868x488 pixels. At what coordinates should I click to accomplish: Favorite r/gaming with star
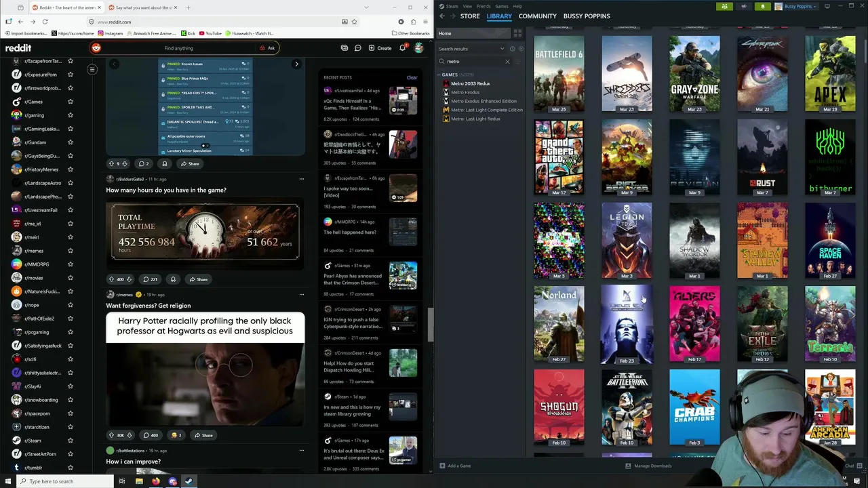coord(71,115)
